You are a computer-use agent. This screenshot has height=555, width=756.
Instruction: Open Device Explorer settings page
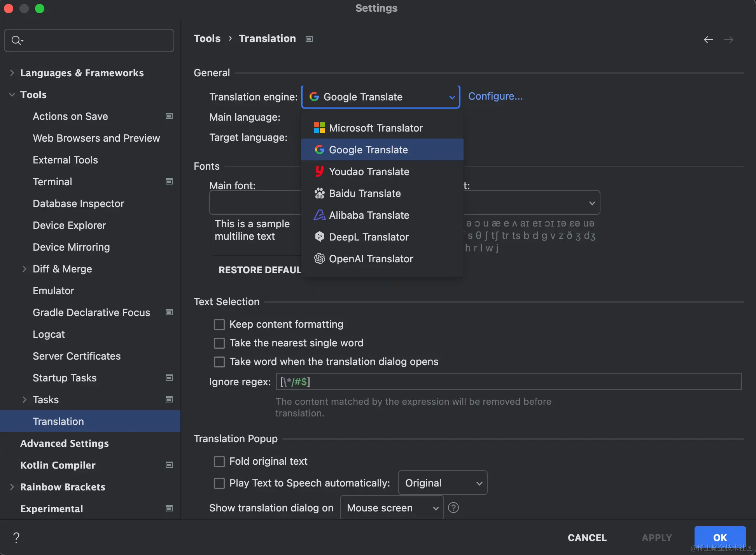click(x=69, y=225)
